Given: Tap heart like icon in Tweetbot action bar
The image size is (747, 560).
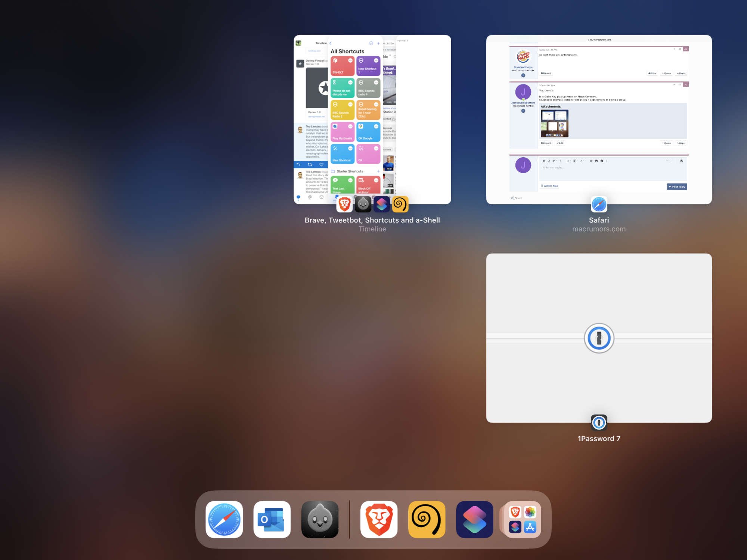Looking at the screenshot, I should pos(321,164).
